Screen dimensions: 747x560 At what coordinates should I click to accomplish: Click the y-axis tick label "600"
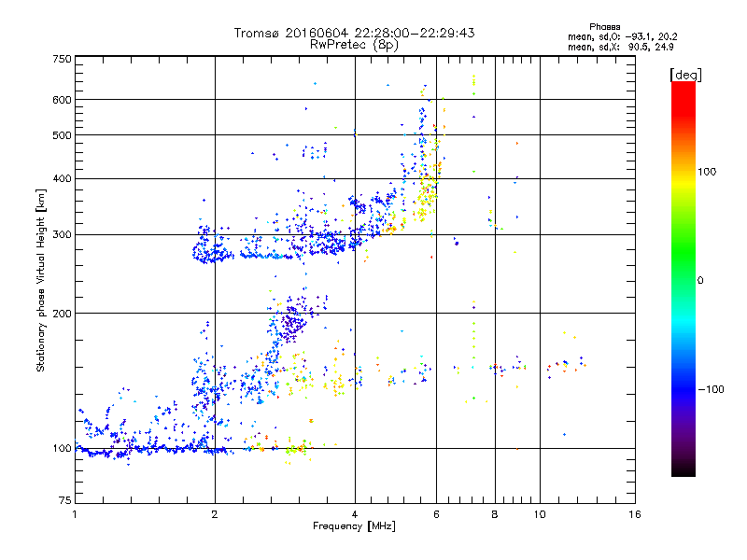[62, 100]
